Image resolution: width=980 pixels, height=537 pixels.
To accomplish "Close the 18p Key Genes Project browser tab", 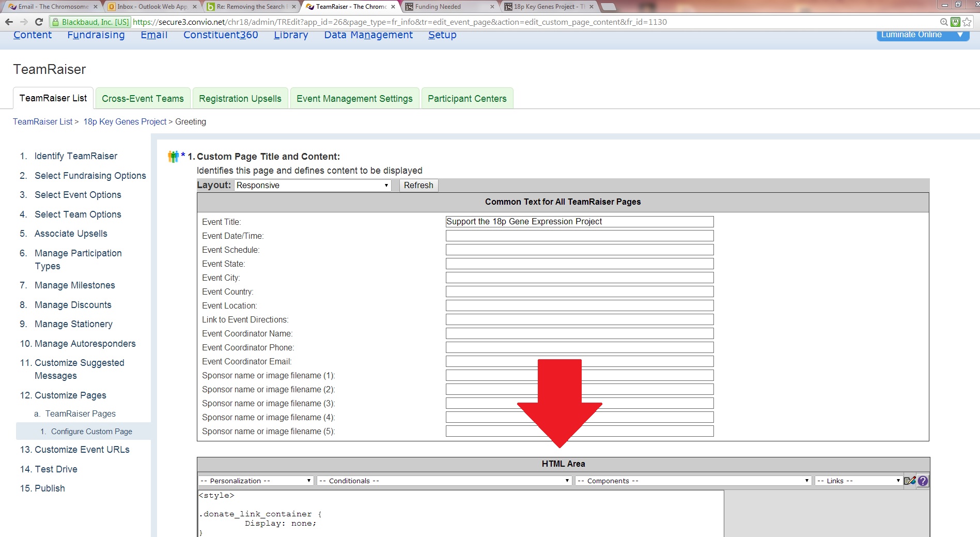I will tap(592, 7).
